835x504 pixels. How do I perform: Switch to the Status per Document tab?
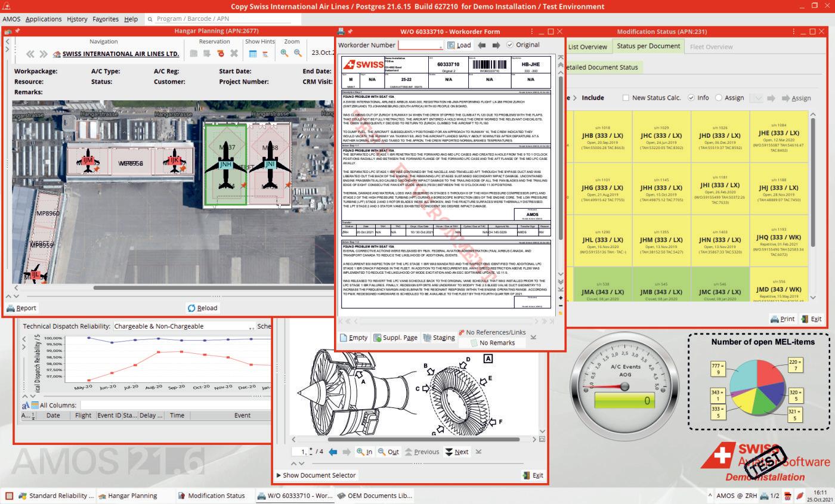click(x=648, y=46)
